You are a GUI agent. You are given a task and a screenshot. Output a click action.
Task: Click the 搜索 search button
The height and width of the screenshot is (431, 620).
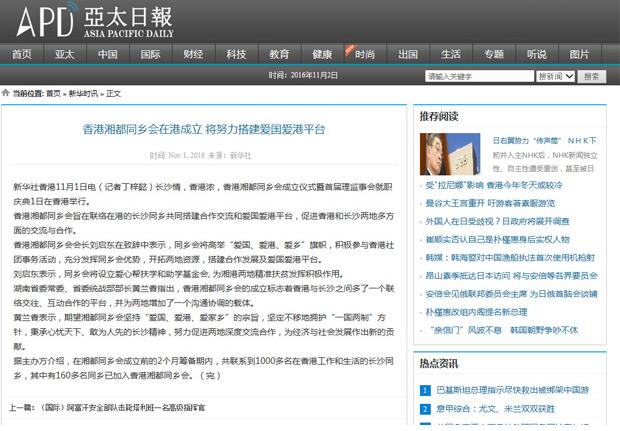tap(592, 76)
